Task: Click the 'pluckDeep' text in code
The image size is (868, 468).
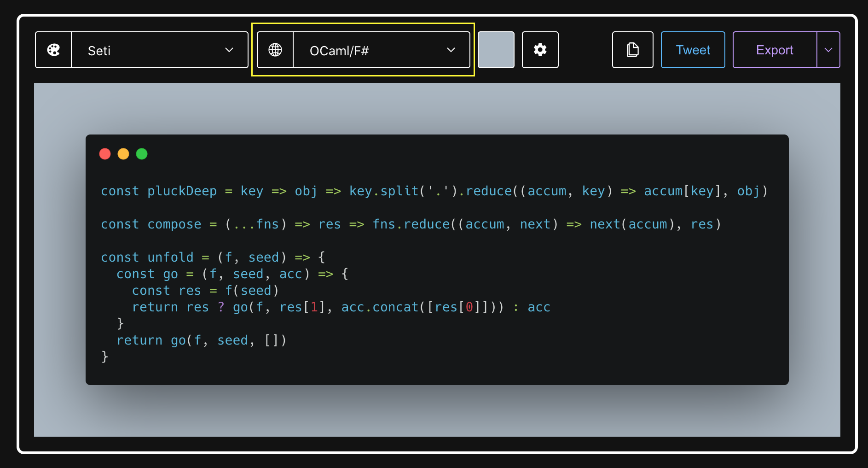Action: 182,191
